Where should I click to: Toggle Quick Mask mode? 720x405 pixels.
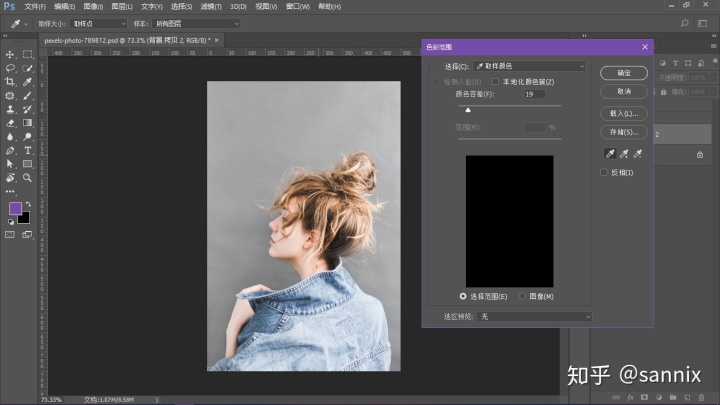pos(10,235)
